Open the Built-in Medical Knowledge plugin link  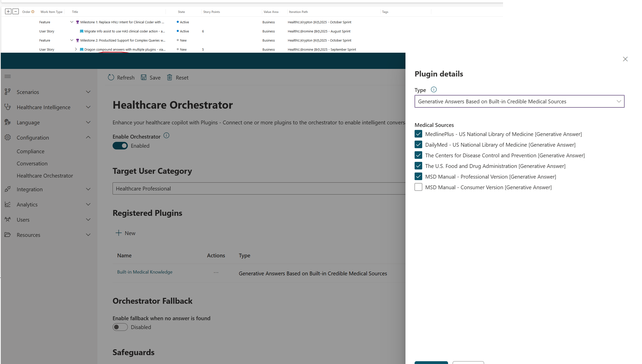(x=145, y=272)
